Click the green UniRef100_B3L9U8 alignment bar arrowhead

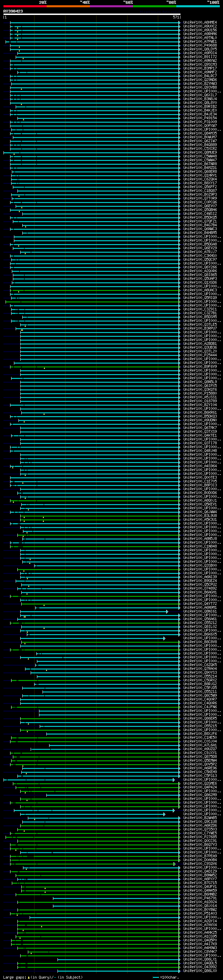point(179,516)
